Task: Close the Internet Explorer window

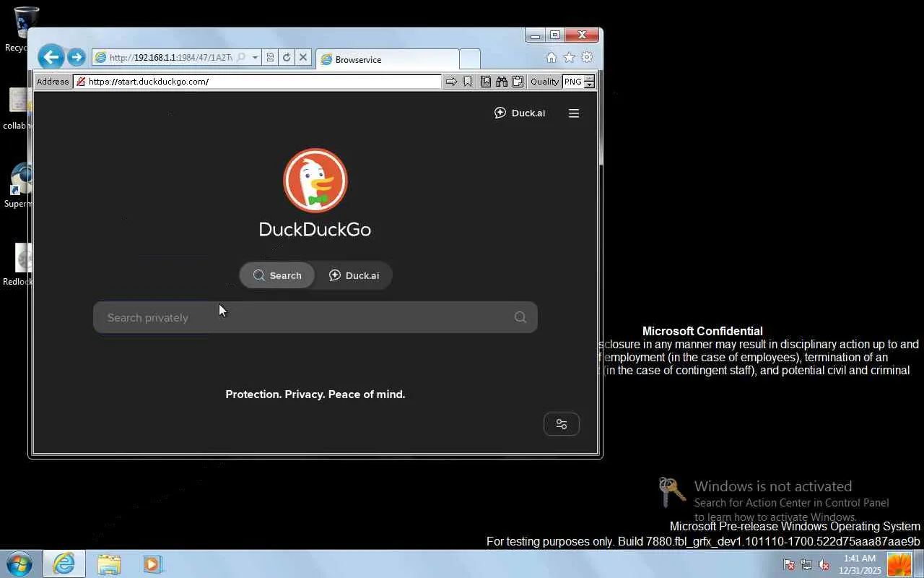Action: point(582,35)
